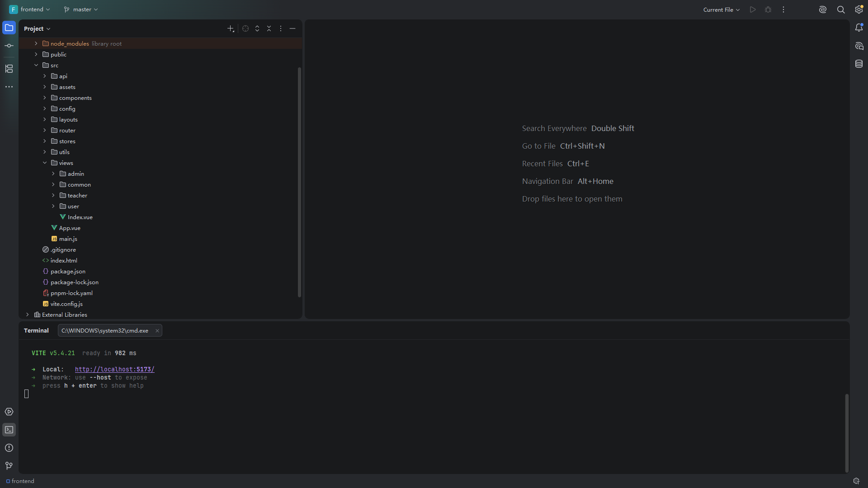The width and height of the screenshot is (868, 488).
Task: Open the Database tool window
Action: point(859,64)
